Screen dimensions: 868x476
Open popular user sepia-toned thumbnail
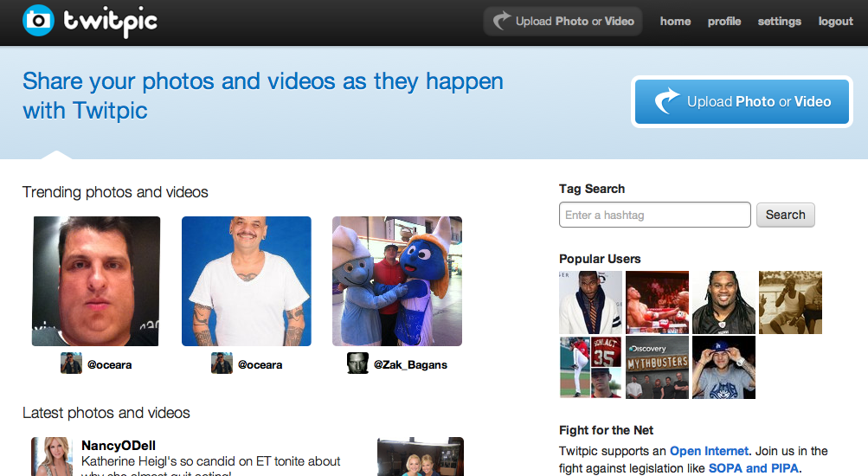[790, 302]
